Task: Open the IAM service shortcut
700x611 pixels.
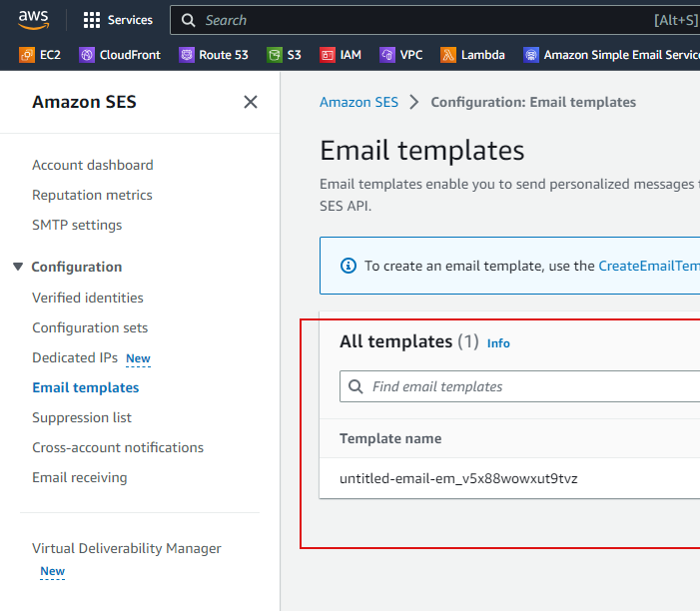Action: click(340, 55)
